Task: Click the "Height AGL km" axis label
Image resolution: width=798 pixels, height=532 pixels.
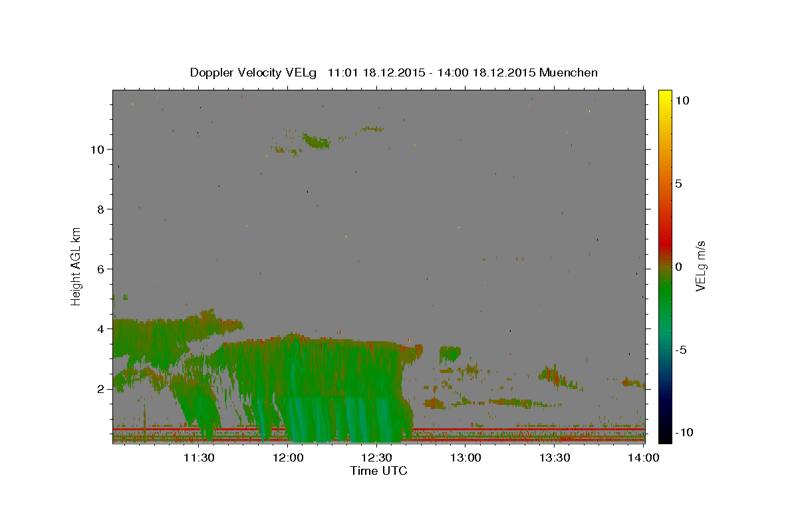Action: click(x=76, y=265)
